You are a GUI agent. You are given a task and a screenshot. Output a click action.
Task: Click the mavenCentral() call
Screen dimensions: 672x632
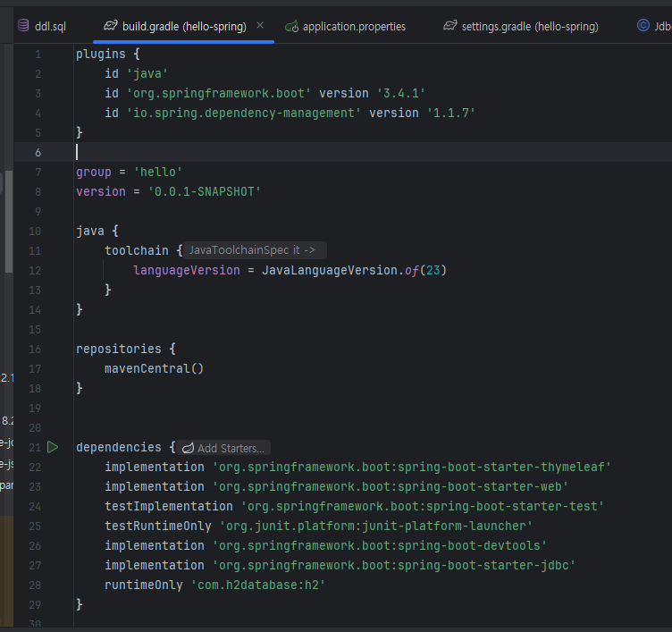(x=155, y=368)
